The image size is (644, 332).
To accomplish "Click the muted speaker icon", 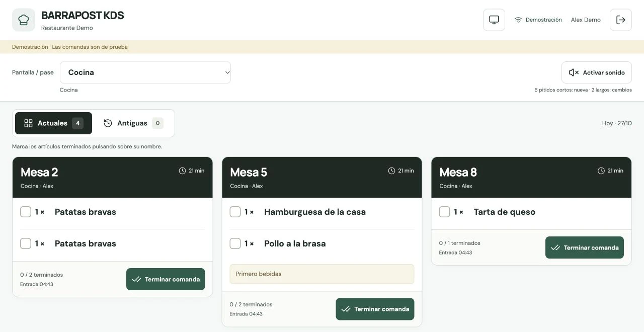I will click(574, 72).
